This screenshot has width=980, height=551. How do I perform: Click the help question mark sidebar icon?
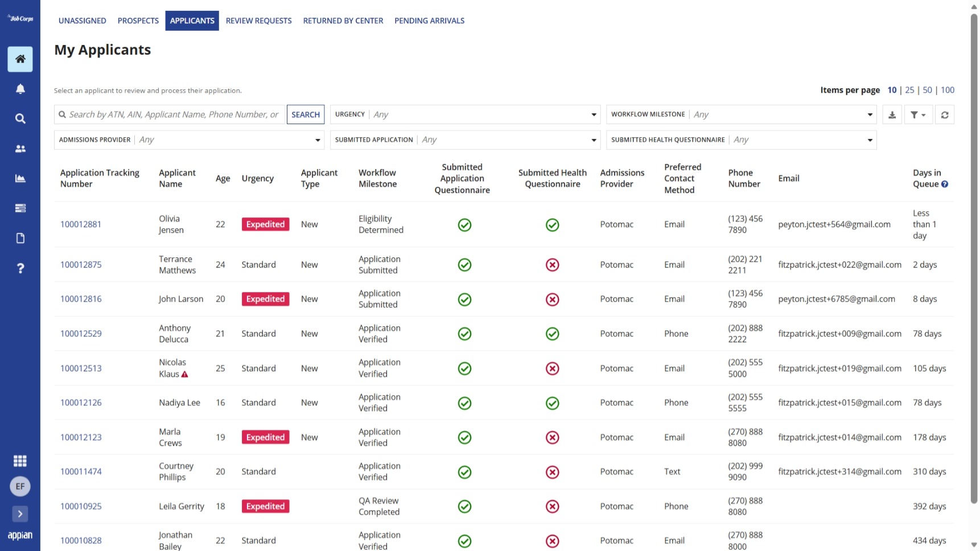[x=20, y=268]
